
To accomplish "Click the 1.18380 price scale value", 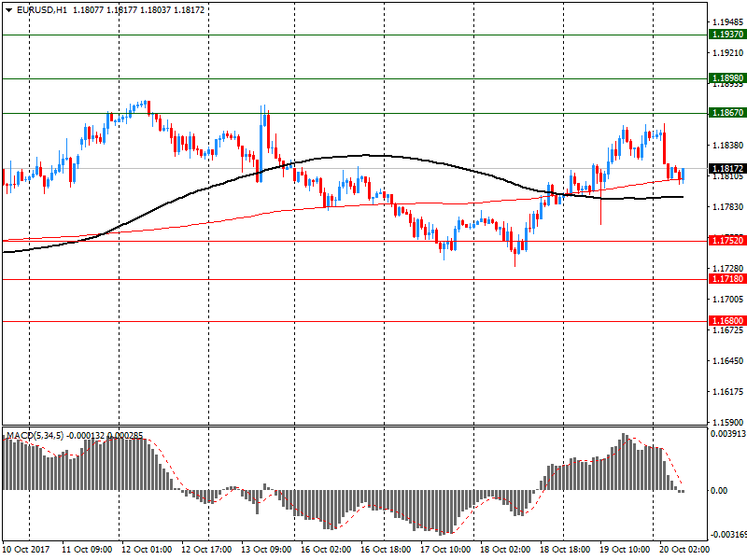I will tap(728, 146).
